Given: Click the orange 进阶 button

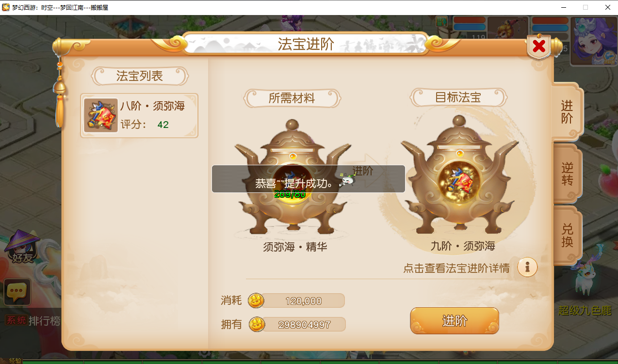Looking at the screenshot, I should point(455,321).
